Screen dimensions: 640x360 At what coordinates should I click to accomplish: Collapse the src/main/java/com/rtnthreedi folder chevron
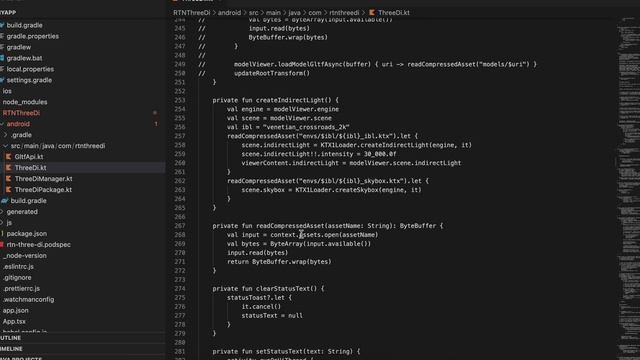[x=5, y=146]
